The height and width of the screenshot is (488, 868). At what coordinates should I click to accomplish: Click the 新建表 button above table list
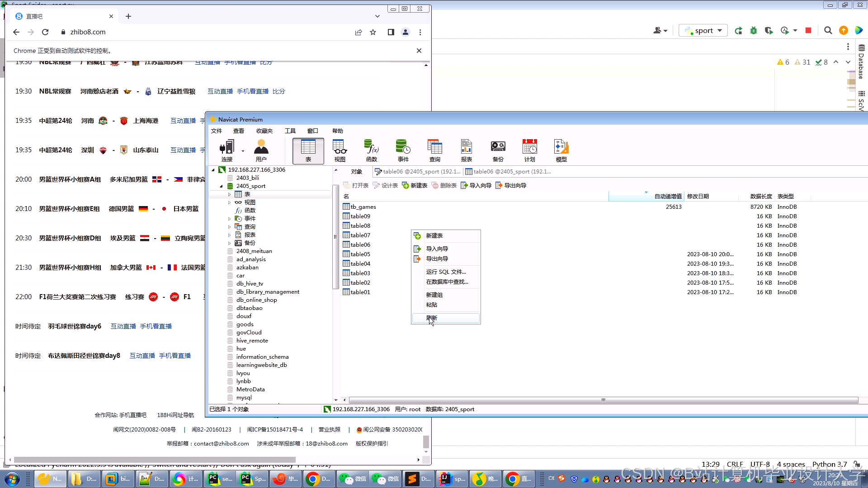pos(415,185)
